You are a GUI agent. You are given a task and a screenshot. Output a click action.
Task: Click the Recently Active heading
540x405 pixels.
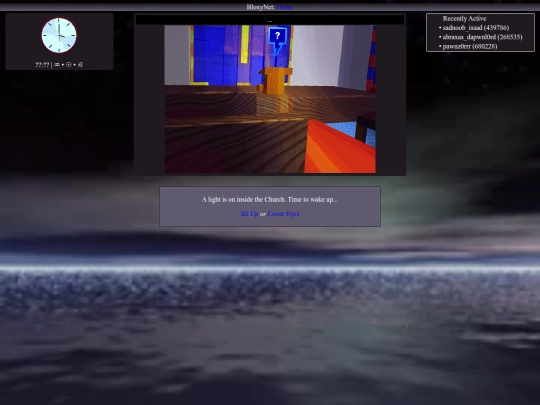click(464, 19)
